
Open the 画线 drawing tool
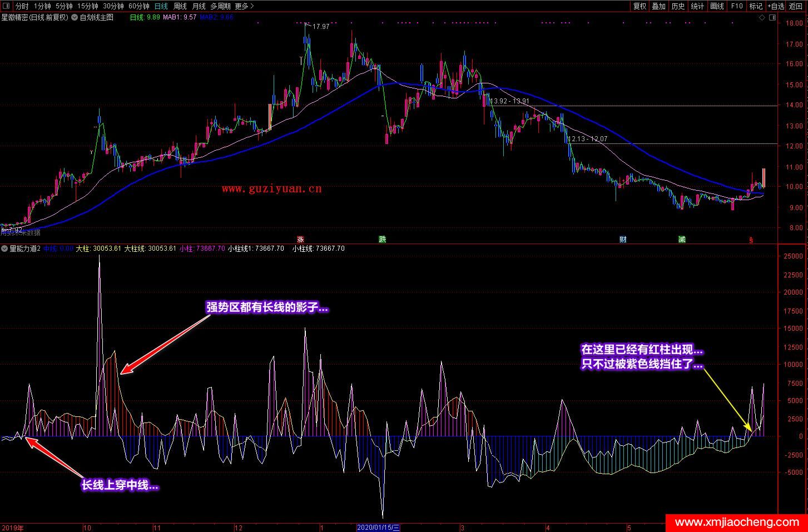tap(717, 6)
